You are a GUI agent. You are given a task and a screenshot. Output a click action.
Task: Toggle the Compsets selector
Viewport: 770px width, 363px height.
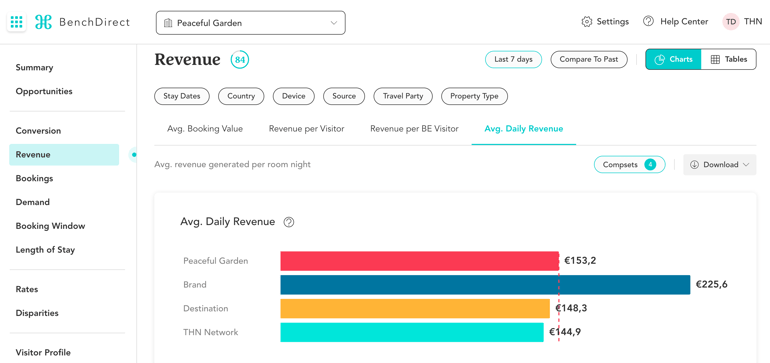(x=630, y=165)
